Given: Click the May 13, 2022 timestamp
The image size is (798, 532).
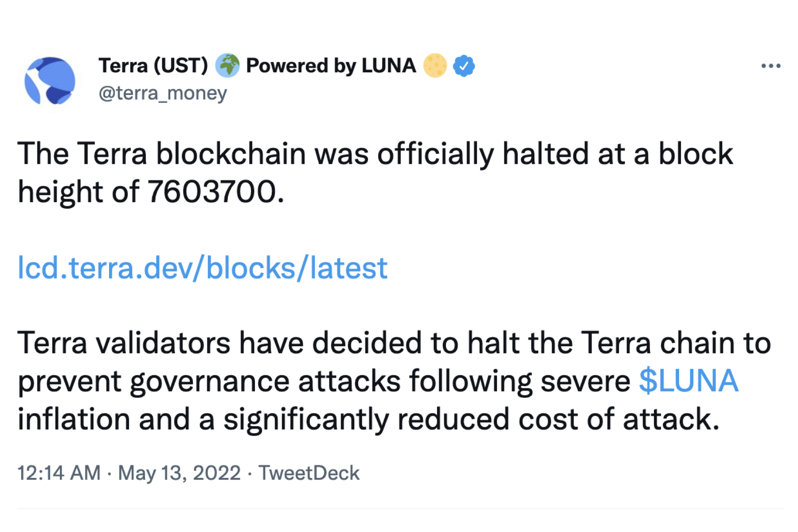Looking at the screenshot, I should tap(179, 473).
